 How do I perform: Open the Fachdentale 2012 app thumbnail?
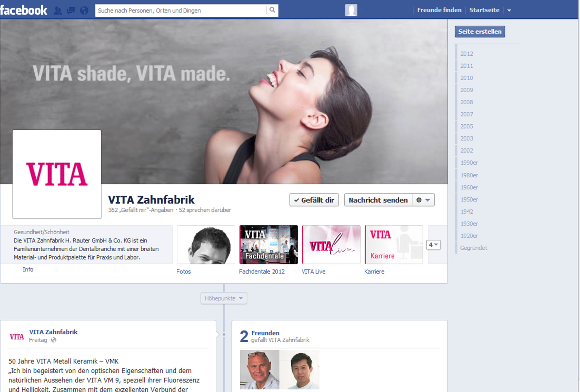(269, 245)
